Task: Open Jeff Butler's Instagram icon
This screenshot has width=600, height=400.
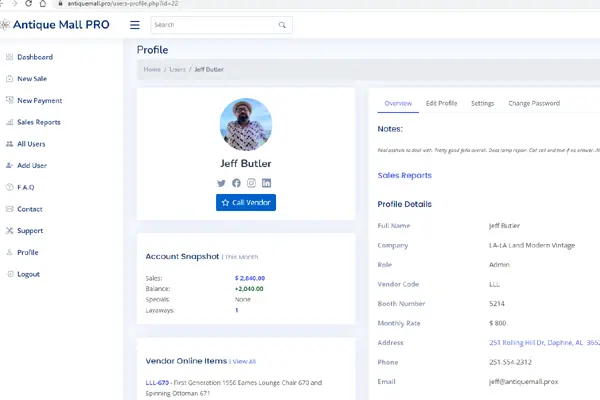Action: point(251,183)
